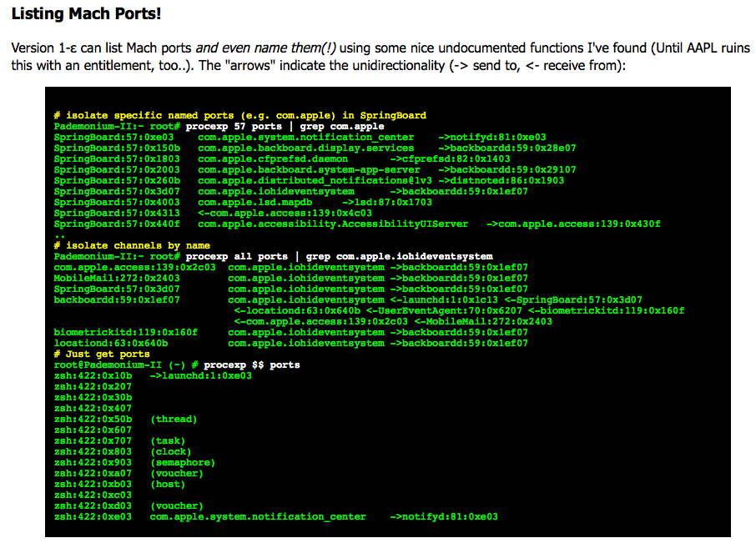Click the SpringBoard:57:0x150b row
Image resolution: width=756 pixels, height=543 pixels.
[315, 148]
